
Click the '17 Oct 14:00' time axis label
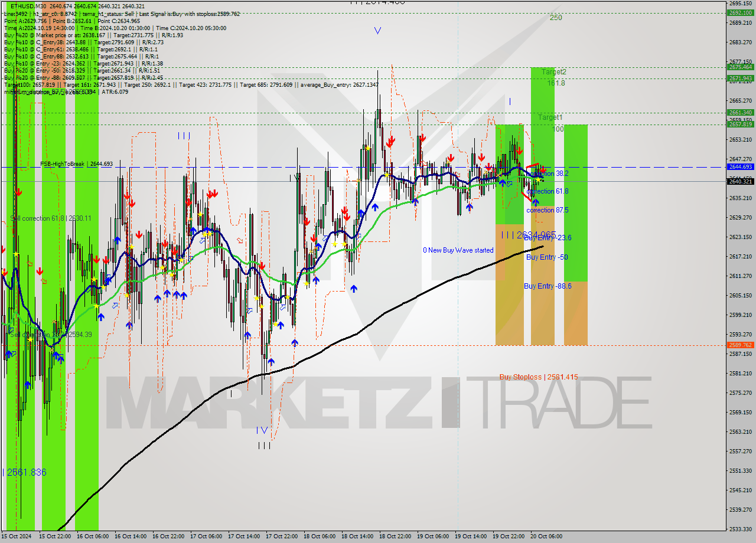(245, 537)
